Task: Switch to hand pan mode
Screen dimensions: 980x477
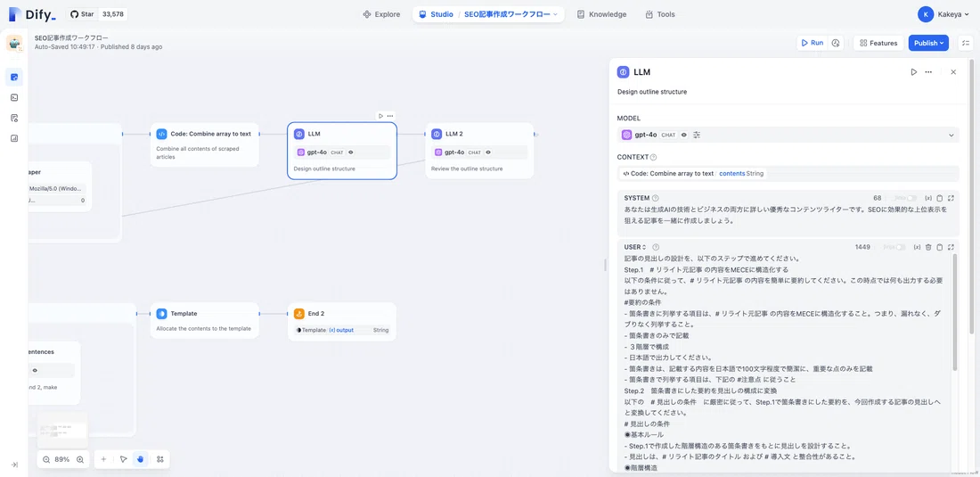Action: click(x=140, y=459)
